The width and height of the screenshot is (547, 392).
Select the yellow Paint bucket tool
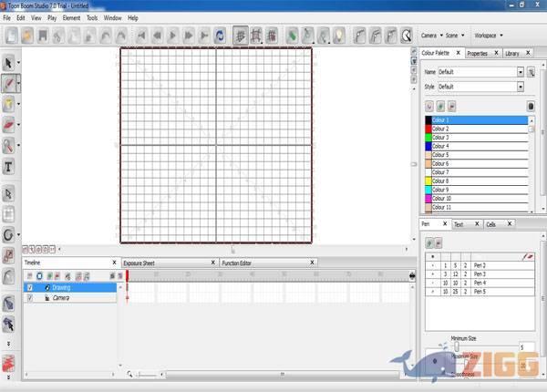(8, 104)
